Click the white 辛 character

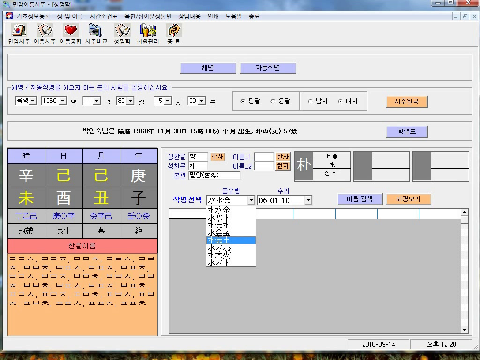(x=26, y=176)
